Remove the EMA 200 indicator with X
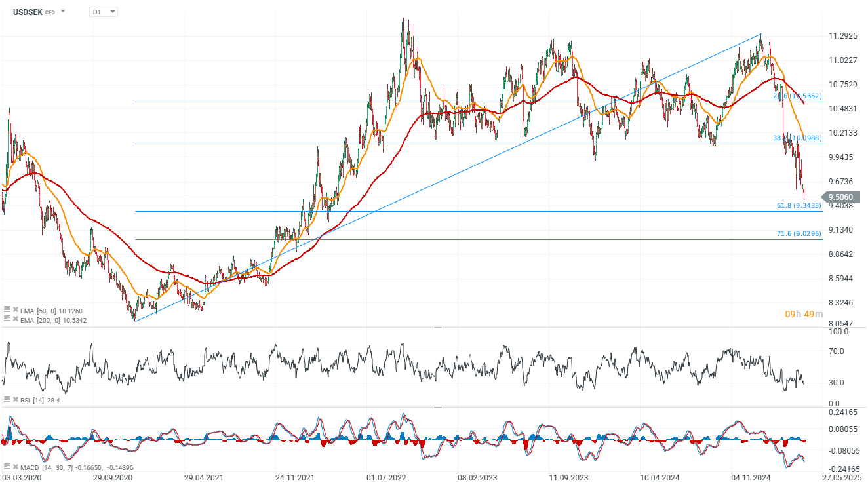The width and height of the screenshot is (868, 489). pos(15,320)
